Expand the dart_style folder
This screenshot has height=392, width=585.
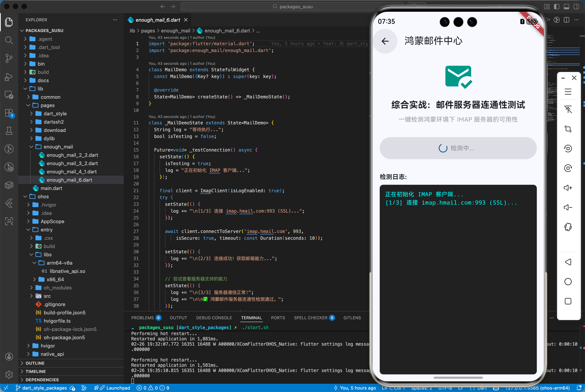[55, 113]
